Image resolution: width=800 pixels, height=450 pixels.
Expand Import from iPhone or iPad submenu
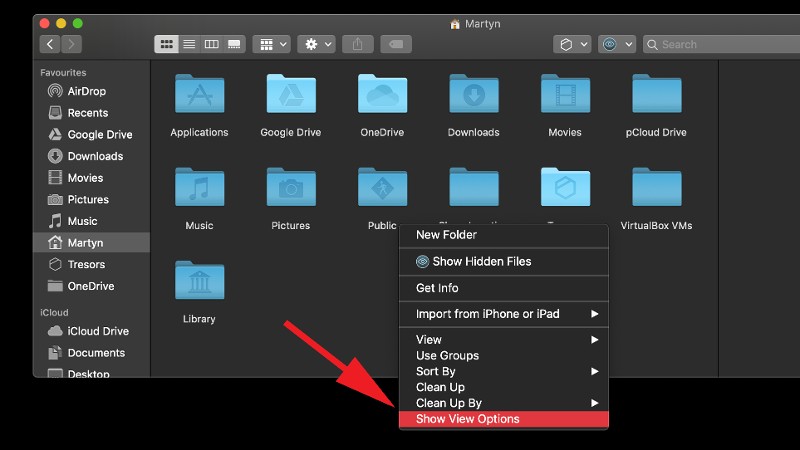click(x=504, y=314)
